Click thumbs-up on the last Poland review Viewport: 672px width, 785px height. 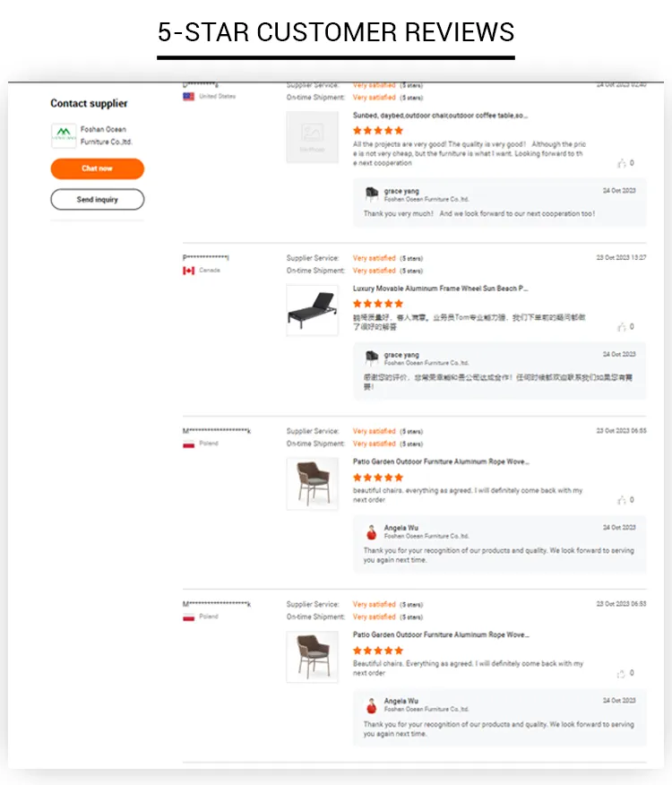click(622, 673)
